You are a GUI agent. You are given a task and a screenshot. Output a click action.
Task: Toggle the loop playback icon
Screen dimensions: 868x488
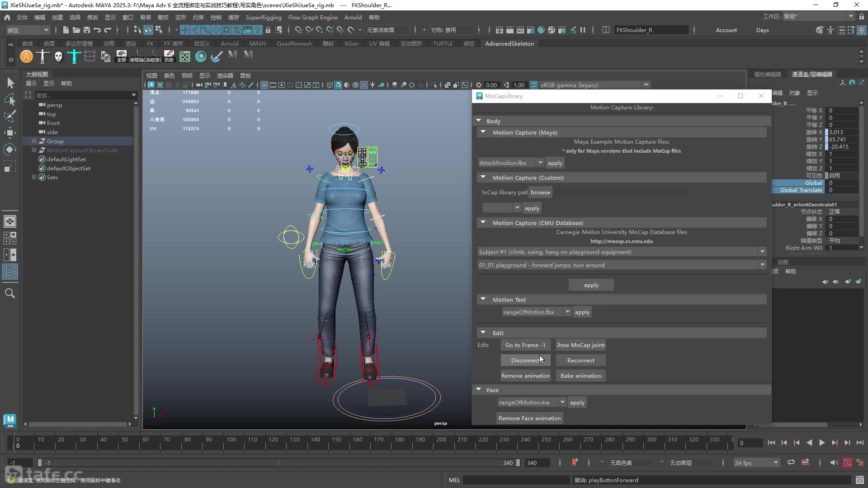point(791,462)
